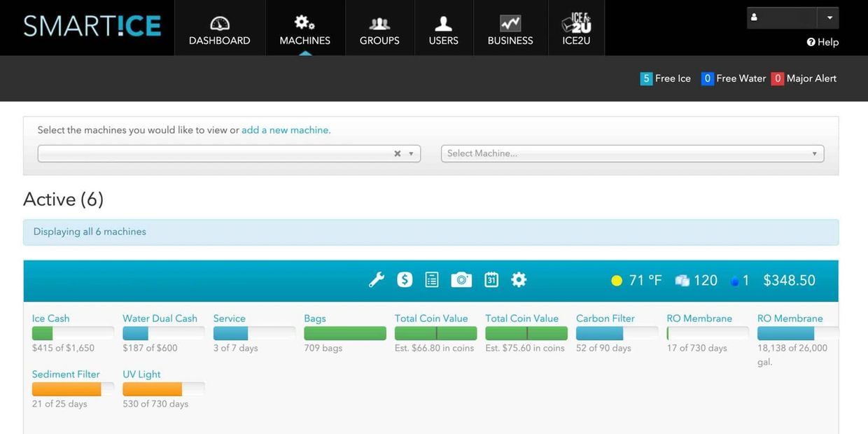This screenshot has height=434, width=868.
Task: Open the dollar sign cash icon
Action: 405,280
